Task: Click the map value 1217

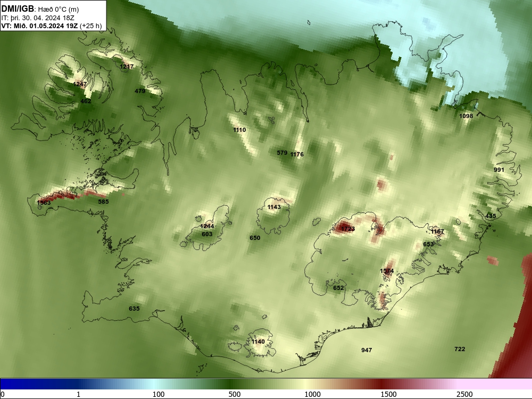Action: click(x=127, y=66)
